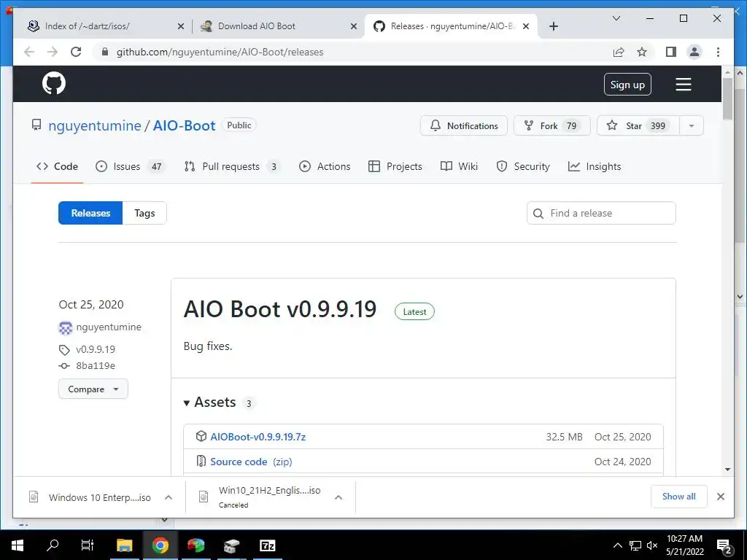
Task: Show hidden system tray icons
Action: (617, 545)
